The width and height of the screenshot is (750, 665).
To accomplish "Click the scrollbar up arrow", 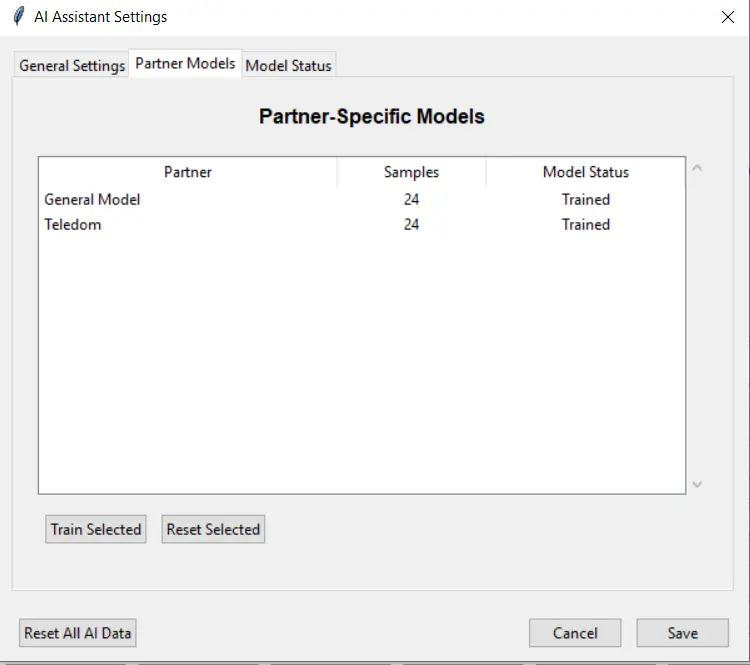I will [697, 167].
